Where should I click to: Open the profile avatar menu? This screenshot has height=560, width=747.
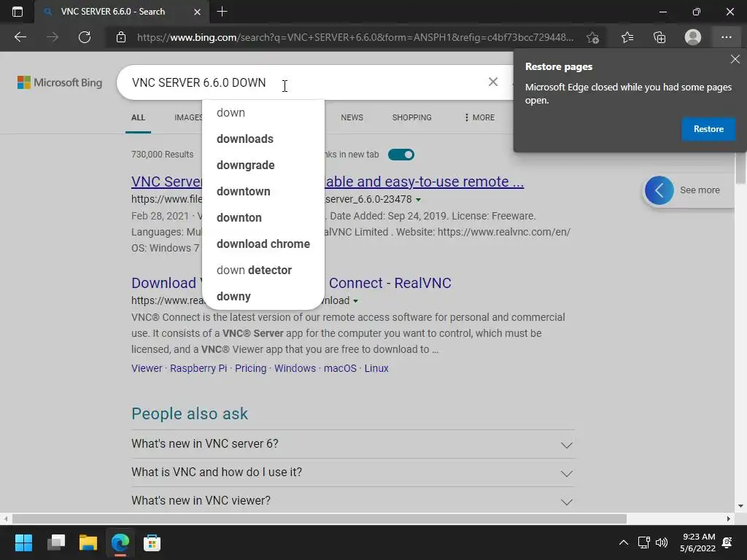pyautogui.click(x=693, y=37)
